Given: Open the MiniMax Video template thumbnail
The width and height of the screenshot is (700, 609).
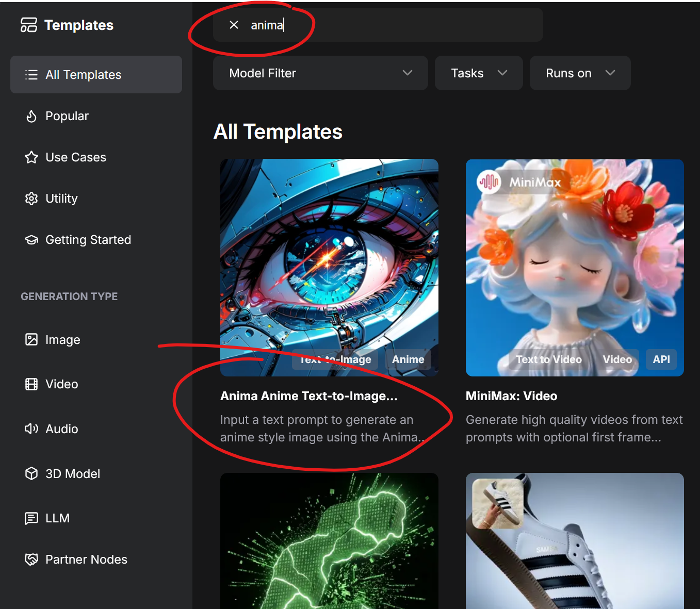Looking at the screenshot, I should (575, 268).
